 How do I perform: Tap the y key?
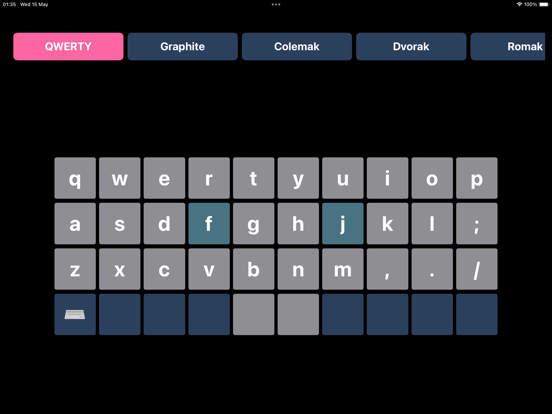pyautogui.click(x=298, y=178)
